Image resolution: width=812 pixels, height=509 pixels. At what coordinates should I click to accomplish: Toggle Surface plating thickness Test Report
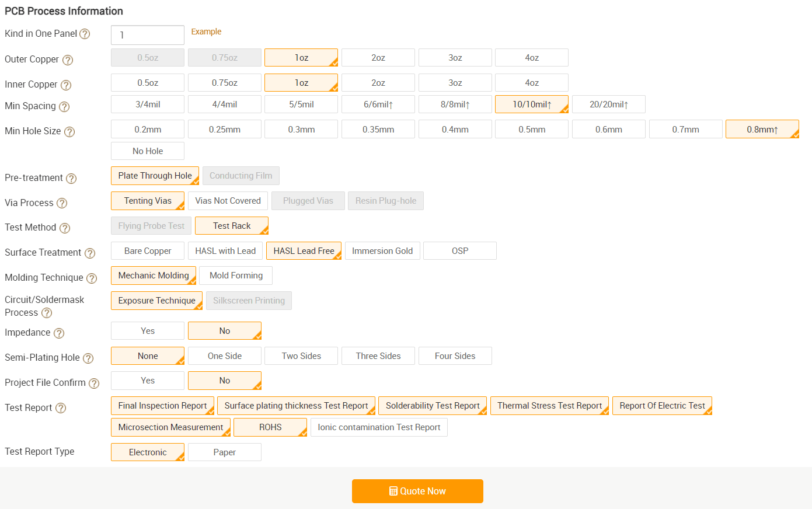[296, 406]
